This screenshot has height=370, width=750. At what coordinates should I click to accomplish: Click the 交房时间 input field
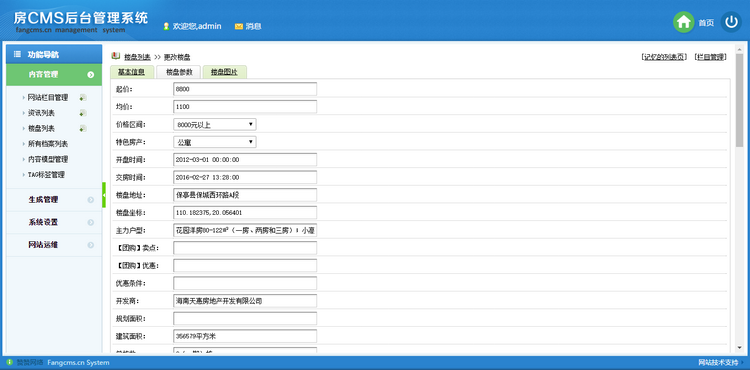pos(245,177)
